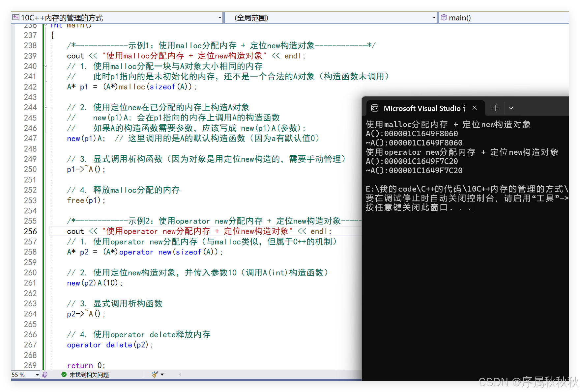Open the console tab list chevron
This screenshot has width=580, height=392.
click(511, 108)
